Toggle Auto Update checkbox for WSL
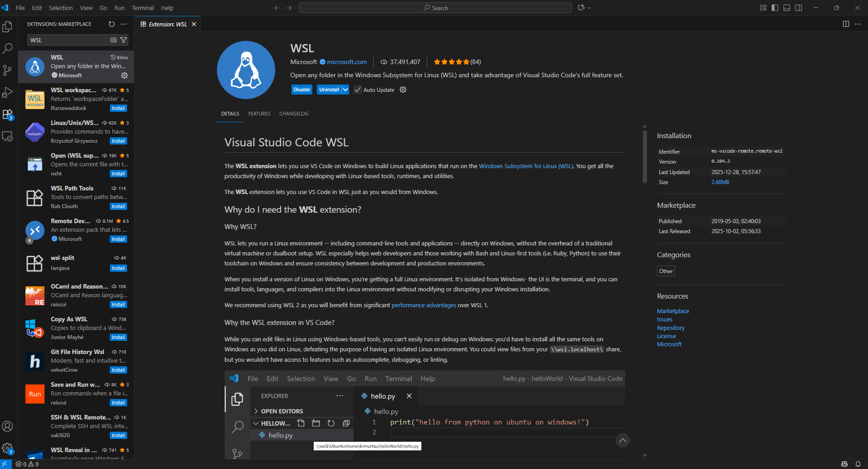 358,90
